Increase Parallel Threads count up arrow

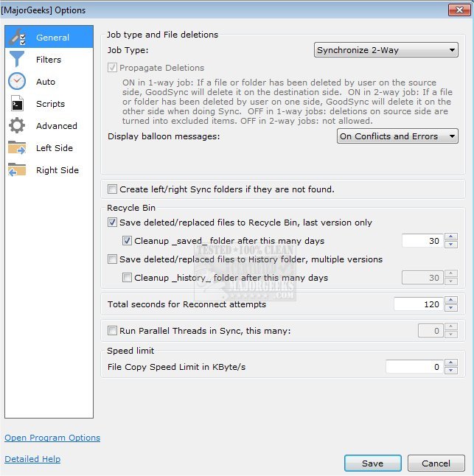451,326
